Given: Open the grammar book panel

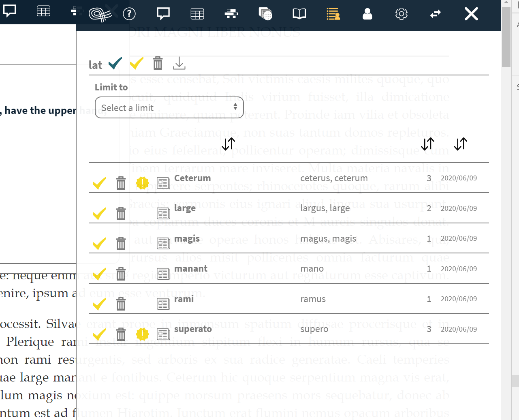Looking at the screenshot, I should (x=299, y=13).
